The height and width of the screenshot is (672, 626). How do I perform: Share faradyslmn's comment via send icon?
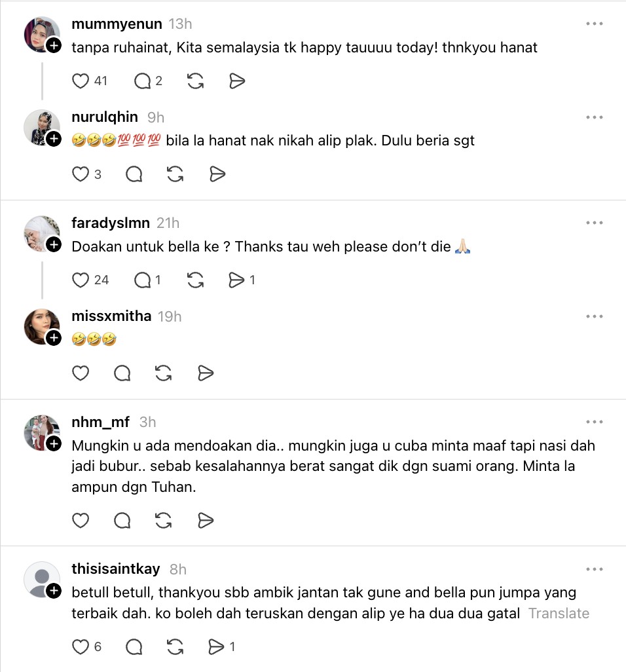click(236, 280)
